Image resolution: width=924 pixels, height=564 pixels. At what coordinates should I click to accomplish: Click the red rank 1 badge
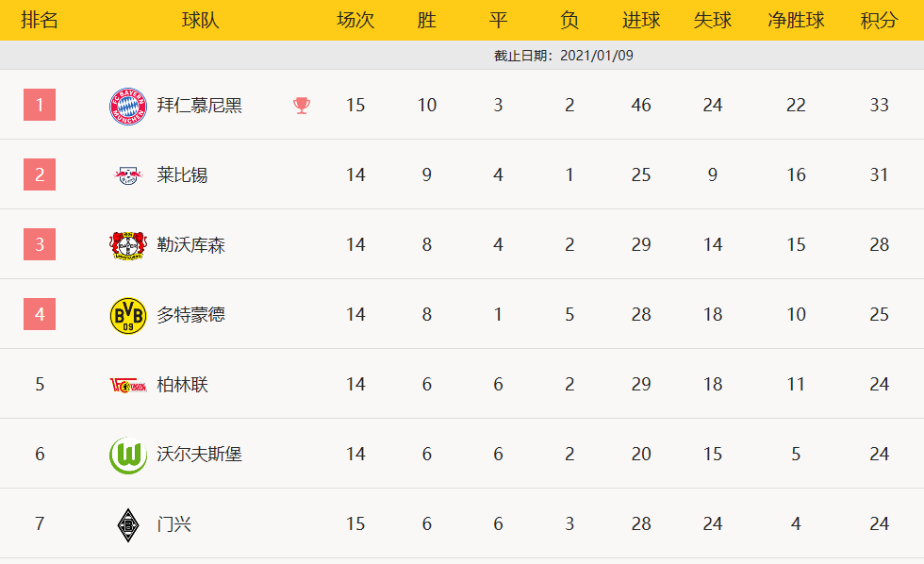pos(40,105)
